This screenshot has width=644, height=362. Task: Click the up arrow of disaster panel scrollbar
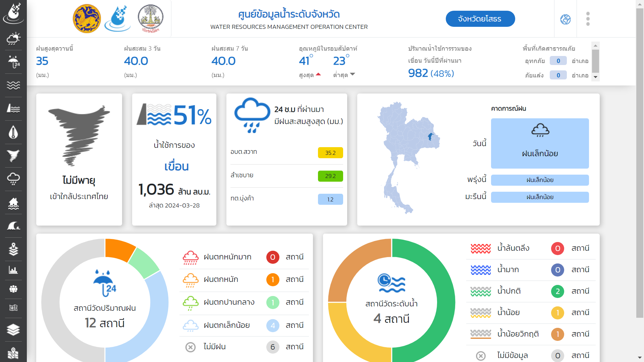point(595,46)
